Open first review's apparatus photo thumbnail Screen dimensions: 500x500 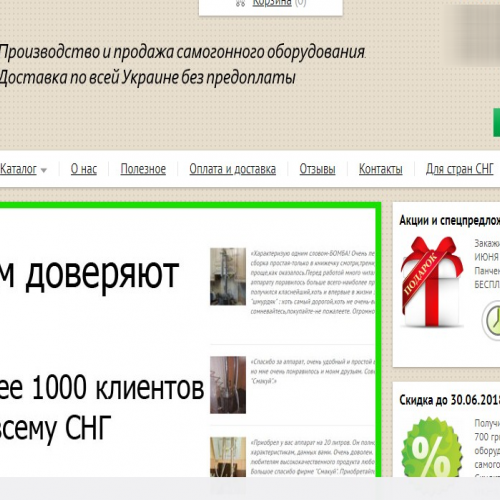pyautogui.click(x=228, y=276)
